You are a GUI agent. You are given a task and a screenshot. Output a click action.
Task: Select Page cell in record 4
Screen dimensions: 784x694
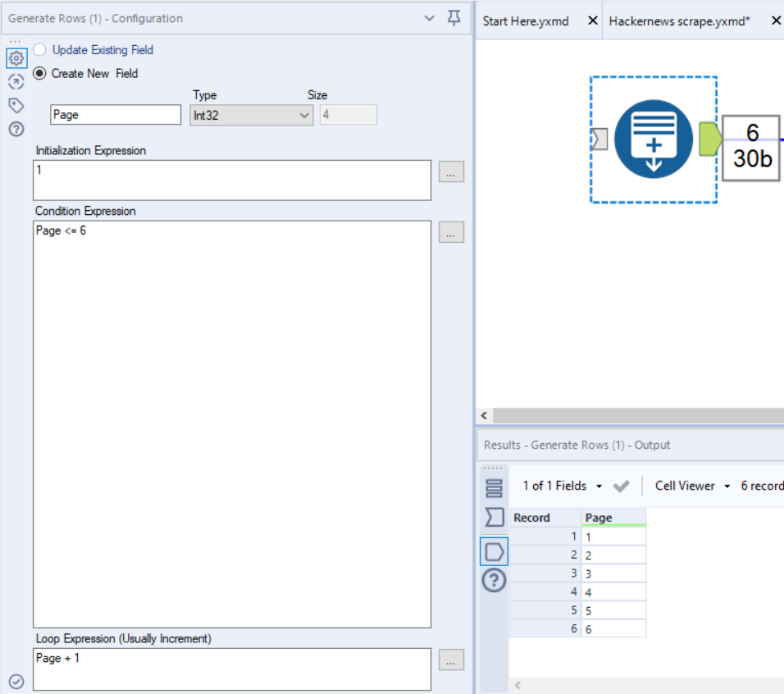pyautogui.click(x=613, y=592)
